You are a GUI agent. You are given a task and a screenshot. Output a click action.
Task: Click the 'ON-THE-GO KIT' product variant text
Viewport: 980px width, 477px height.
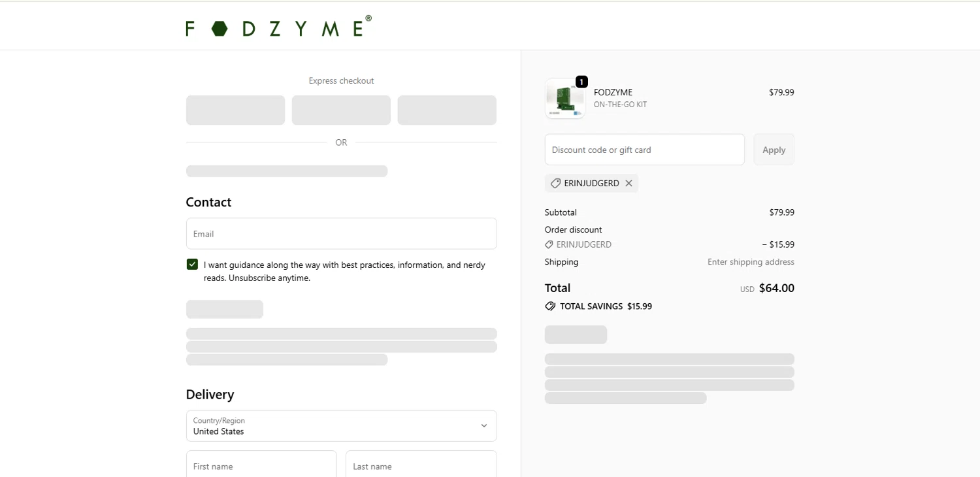pos(620,105)
